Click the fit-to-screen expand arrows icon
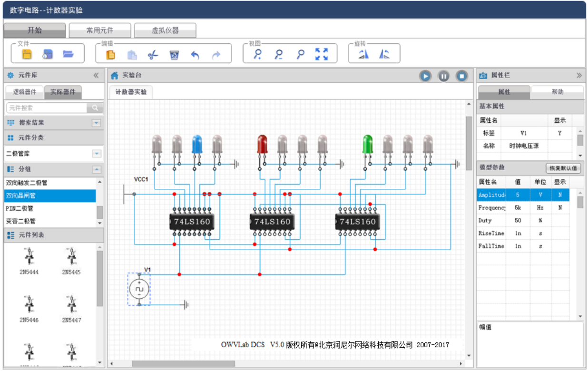 tap(322, 54)
